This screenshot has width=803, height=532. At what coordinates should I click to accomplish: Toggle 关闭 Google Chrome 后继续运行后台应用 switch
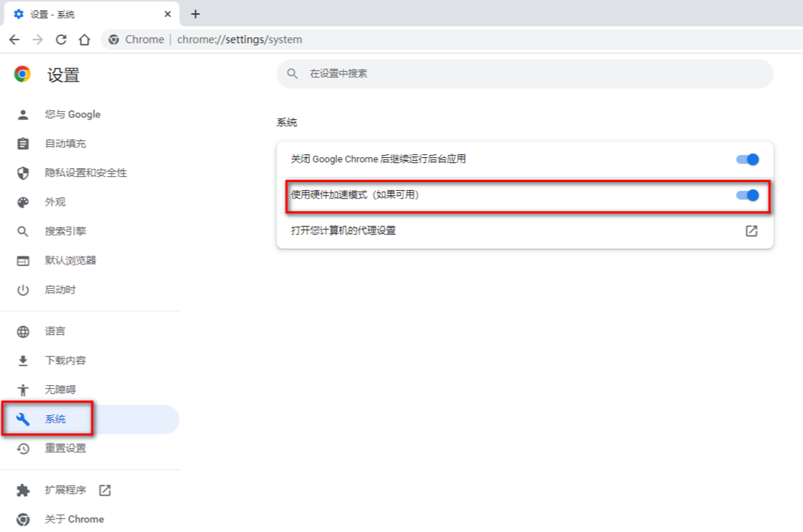747,159
